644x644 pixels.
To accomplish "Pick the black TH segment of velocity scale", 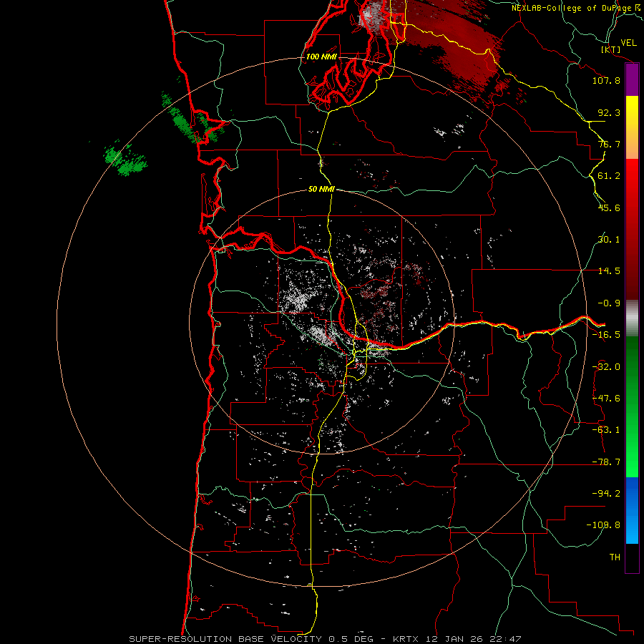I will point(632,557).
